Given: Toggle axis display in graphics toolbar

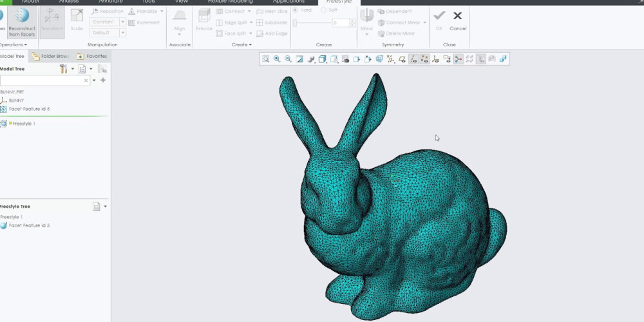Looking at the screenshot, I should coord(413,59).
